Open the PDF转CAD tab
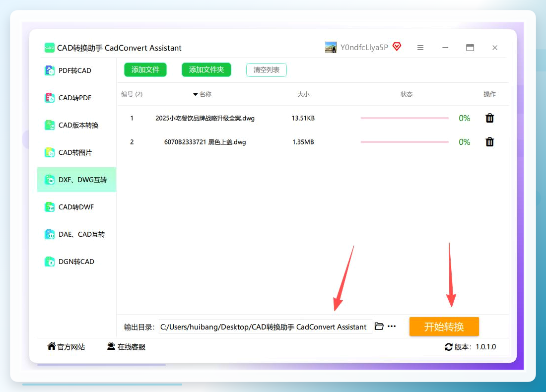Image resolution: width=546 pixels, height=392 pixels. pos(75,70)
